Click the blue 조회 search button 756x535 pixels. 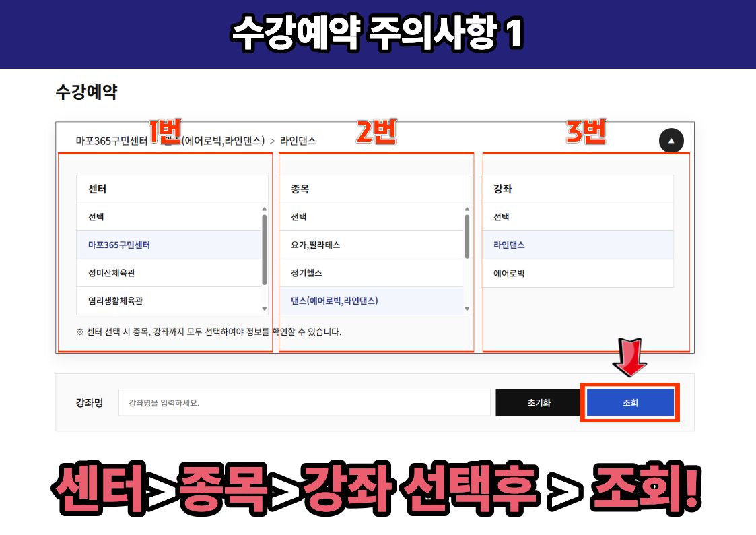point(630,403)
